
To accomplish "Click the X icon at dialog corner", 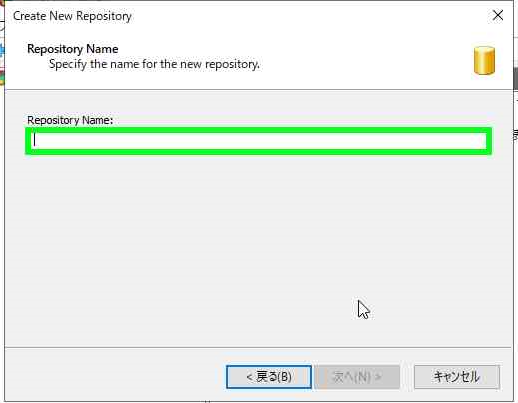I will pos(498,15).
